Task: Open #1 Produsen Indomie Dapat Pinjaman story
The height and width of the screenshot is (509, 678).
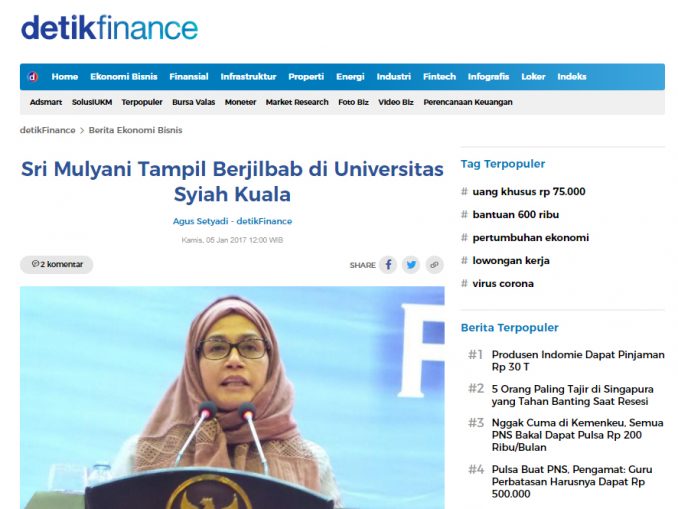Action: tap(578, 361)
